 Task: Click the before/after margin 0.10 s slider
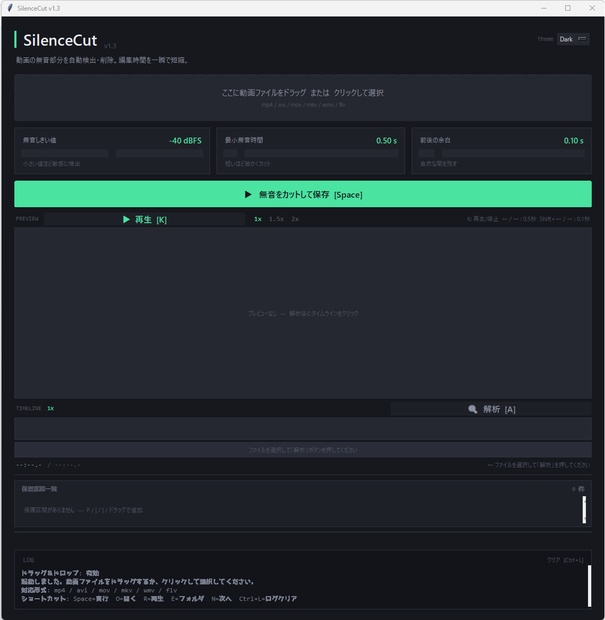(501, 153)
